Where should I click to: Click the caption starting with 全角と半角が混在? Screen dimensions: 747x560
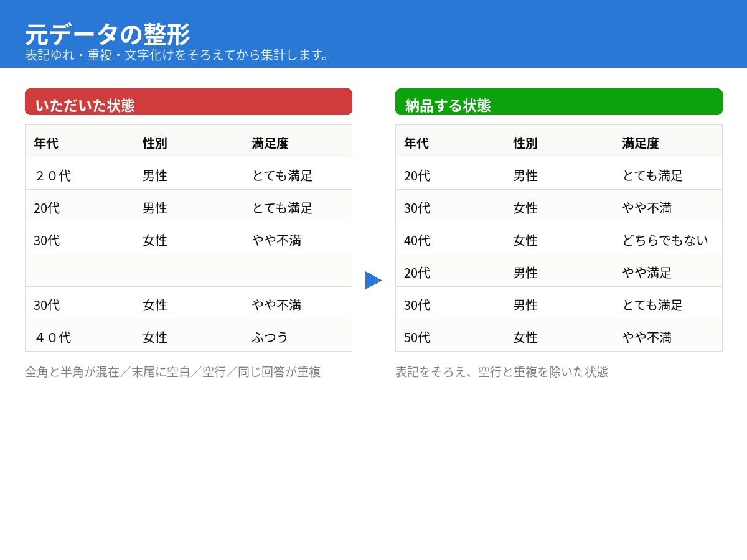pyautogui.click(x=173, y=372)
